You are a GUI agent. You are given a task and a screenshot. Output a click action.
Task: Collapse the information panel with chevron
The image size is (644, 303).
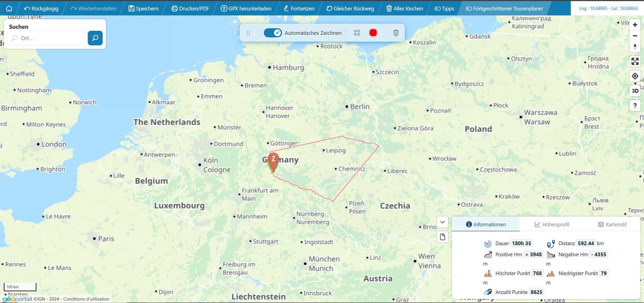pos(443,222)
